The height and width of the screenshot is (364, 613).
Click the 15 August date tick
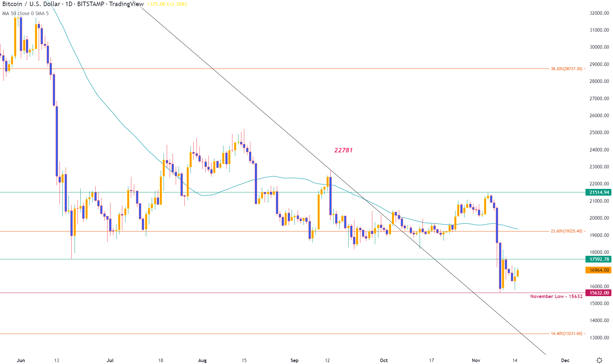pyautogui.click(x=244, y=360)
